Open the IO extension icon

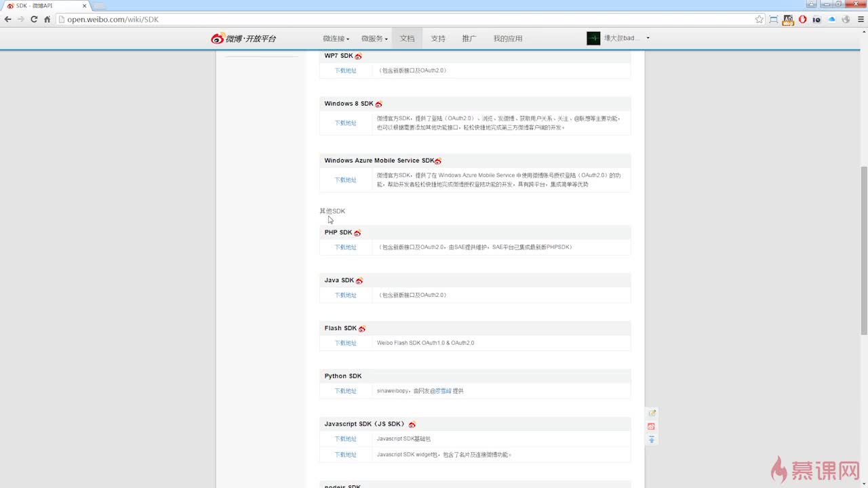pyautogui.click(x=816, y=20)
